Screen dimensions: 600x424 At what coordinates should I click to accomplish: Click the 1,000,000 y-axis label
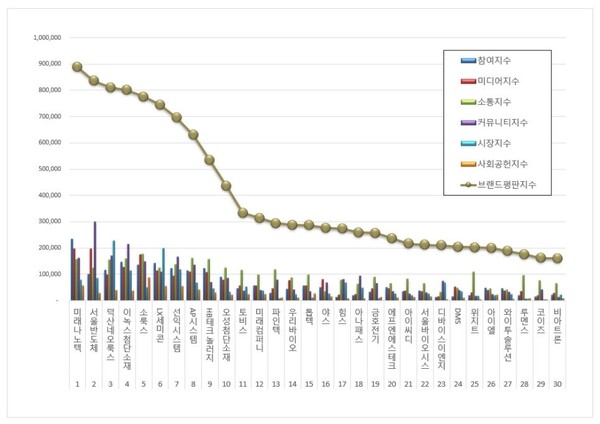click(47, 38)
